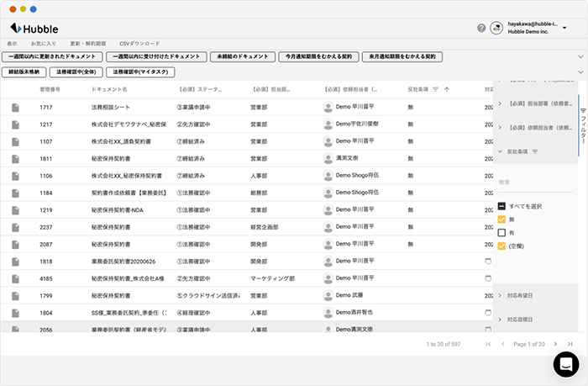Open the account dropdown arrow
Screen dimensions: 588x386
click(x=564, y=28)
